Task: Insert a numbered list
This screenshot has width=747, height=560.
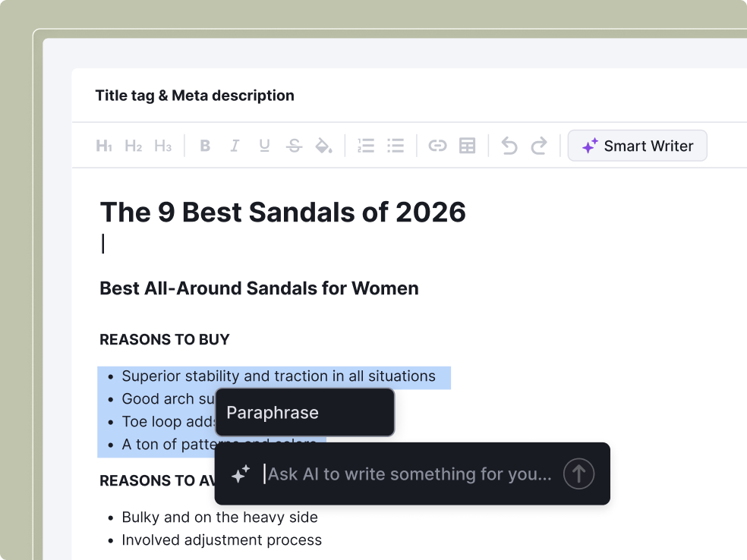Action: tap(366, 146)
